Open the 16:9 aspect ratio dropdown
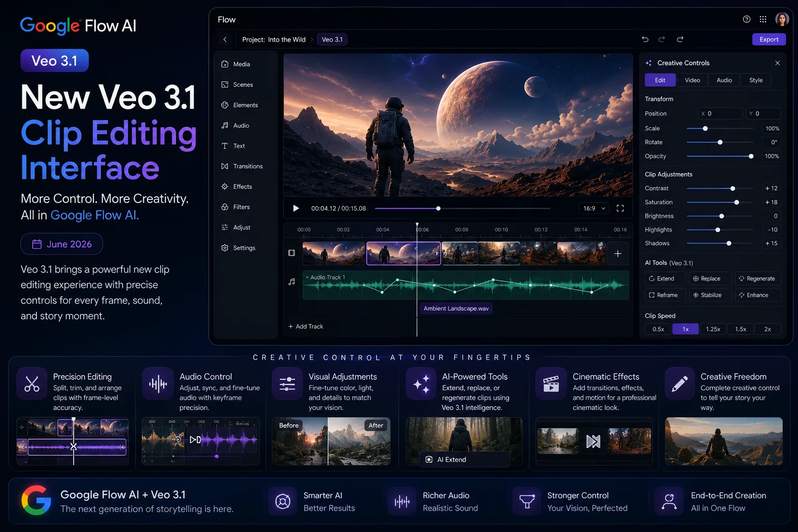 594,208
